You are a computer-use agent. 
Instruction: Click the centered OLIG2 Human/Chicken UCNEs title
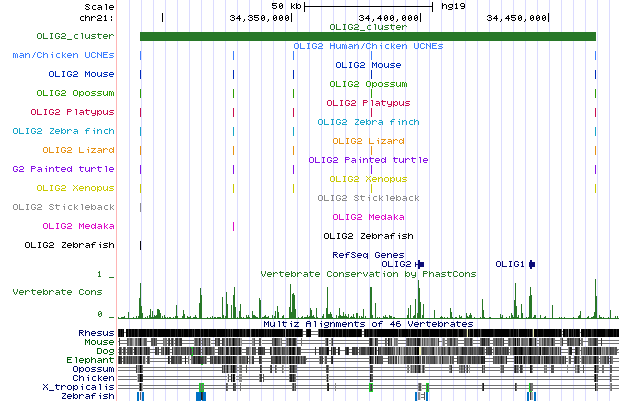click(x=368, y=46)
